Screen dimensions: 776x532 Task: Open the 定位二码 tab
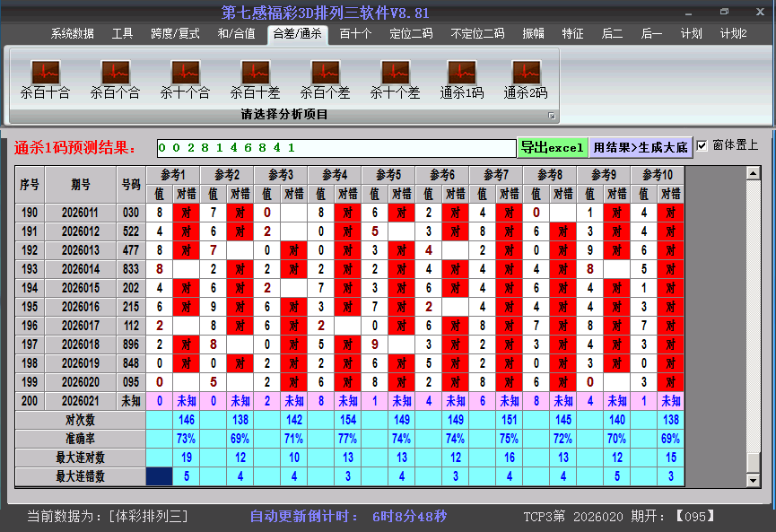[x=411, y=34]
